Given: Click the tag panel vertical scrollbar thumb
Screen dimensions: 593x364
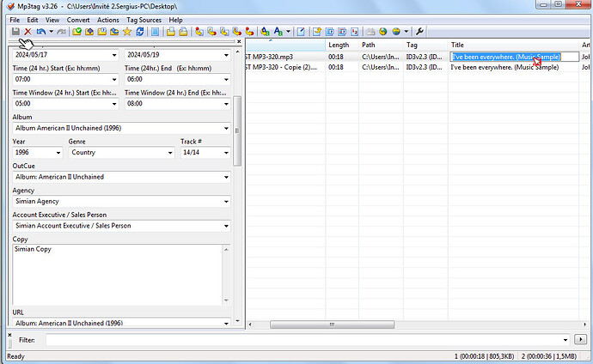Looking at the screenshot, I should click(x=237, y=131).
